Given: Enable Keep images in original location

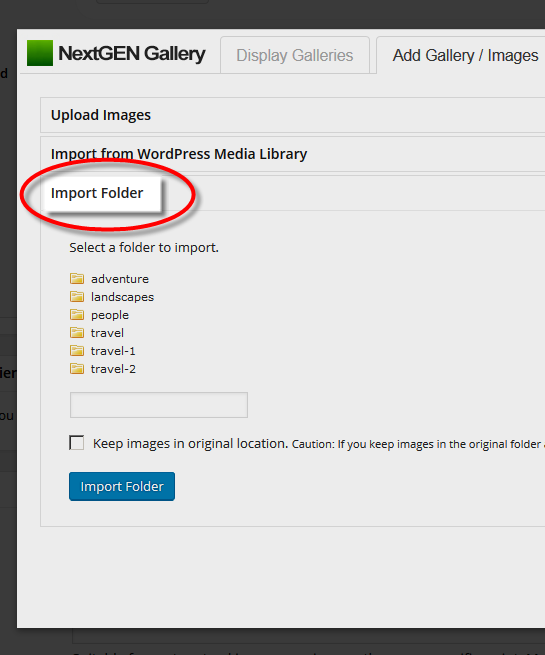Looking at the screenshot, I should pyautogui.click(x=76, y=443).
